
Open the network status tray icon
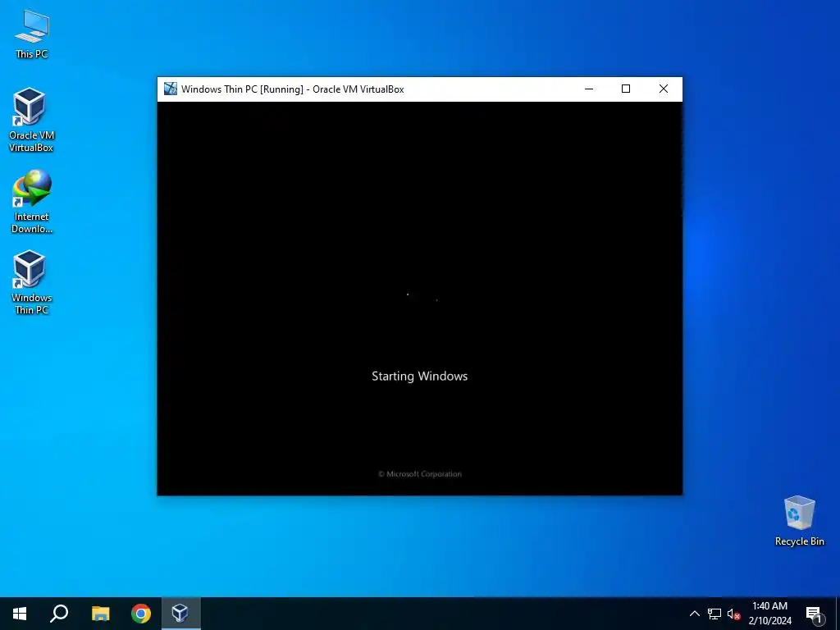714,614
